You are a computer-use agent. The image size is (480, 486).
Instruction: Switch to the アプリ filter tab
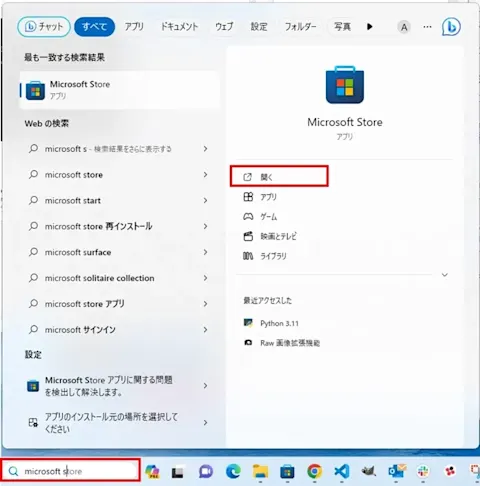[x=134, y=27]
